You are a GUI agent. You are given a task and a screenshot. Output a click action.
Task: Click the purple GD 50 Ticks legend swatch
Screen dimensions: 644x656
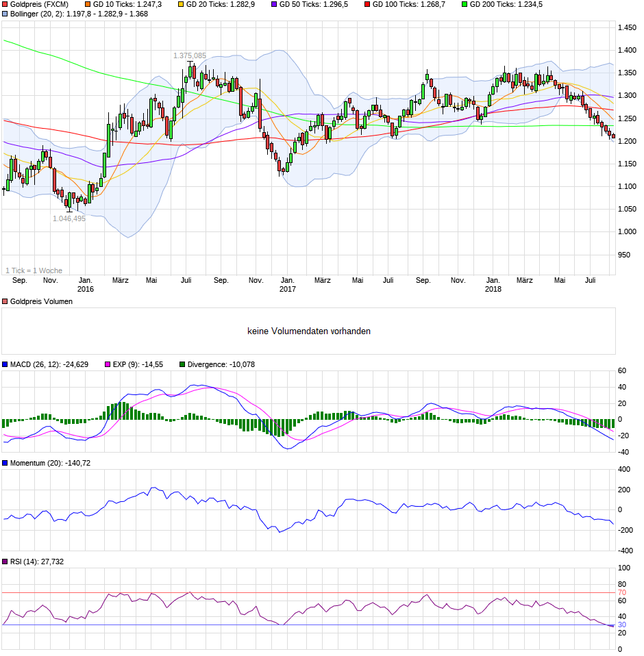click(274, 4)
